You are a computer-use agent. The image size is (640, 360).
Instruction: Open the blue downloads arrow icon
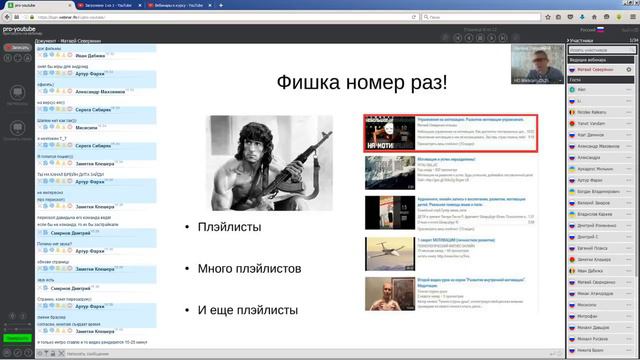pyautogui.click(x=582, y=17)
